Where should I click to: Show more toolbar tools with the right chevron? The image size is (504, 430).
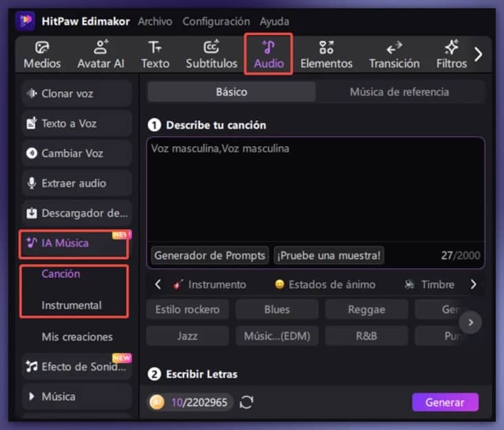click(x=479, y=54)
